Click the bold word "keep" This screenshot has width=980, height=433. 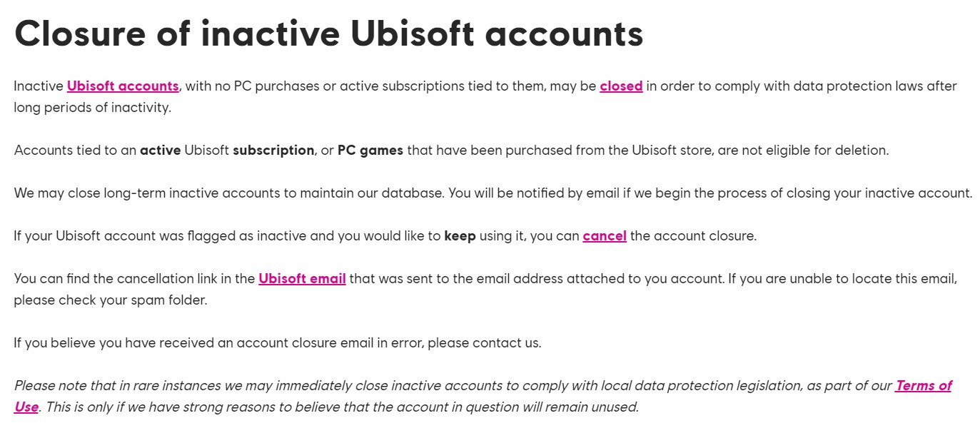pos(460,236)
